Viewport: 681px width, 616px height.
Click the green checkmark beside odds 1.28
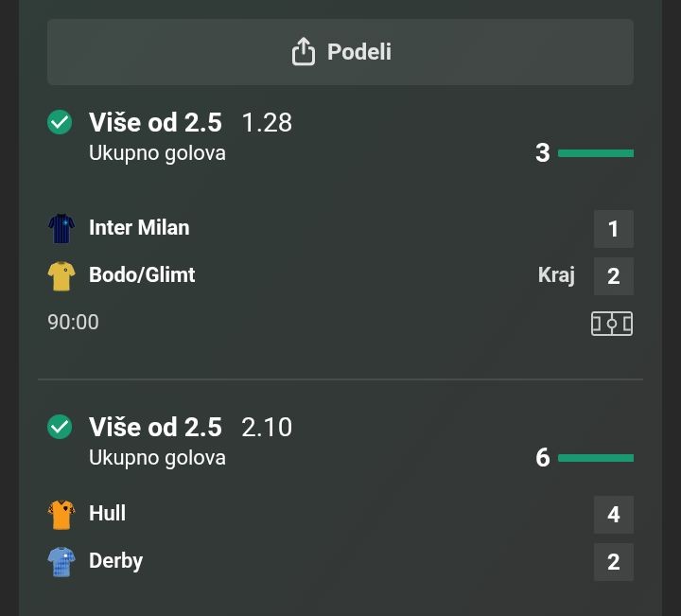[60, 122]
